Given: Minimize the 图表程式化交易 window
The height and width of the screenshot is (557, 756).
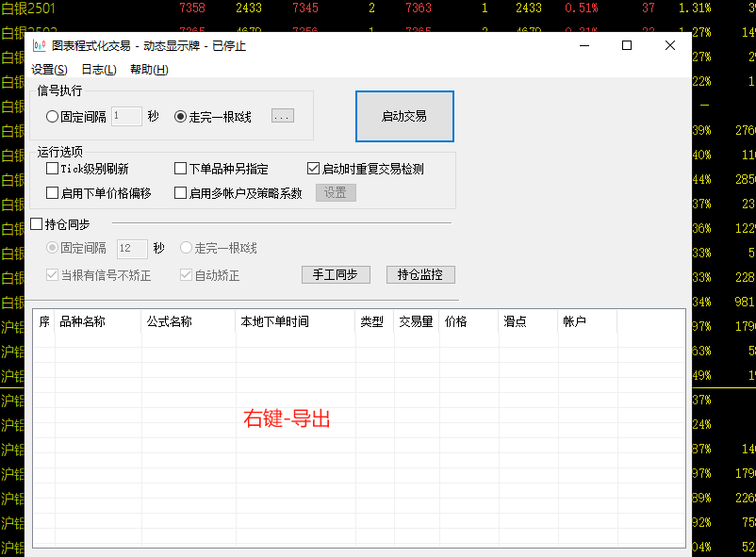Looking at the screenshot, I should [584, 46].
